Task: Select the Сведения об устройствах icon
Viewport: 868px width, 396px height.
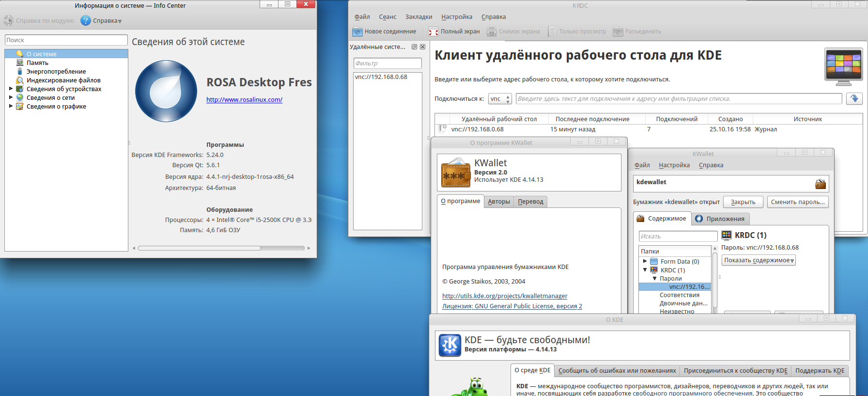Action: (20, 89)
